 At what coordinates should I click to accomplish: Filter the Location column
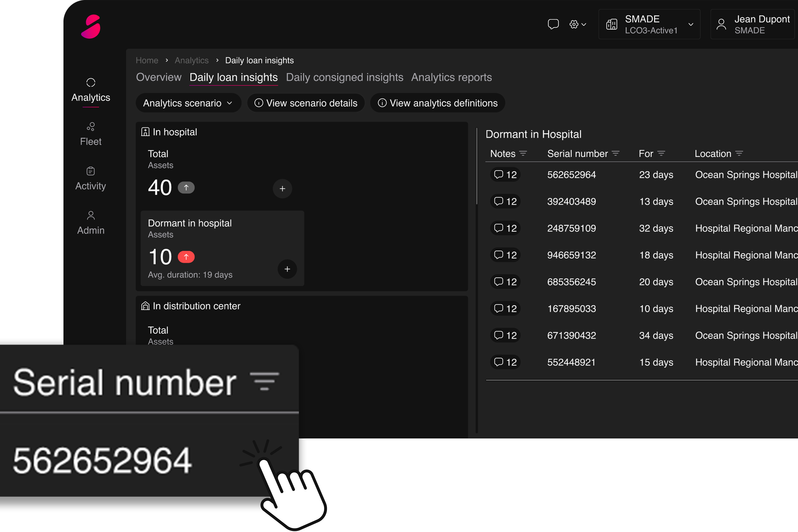point(739,154)
